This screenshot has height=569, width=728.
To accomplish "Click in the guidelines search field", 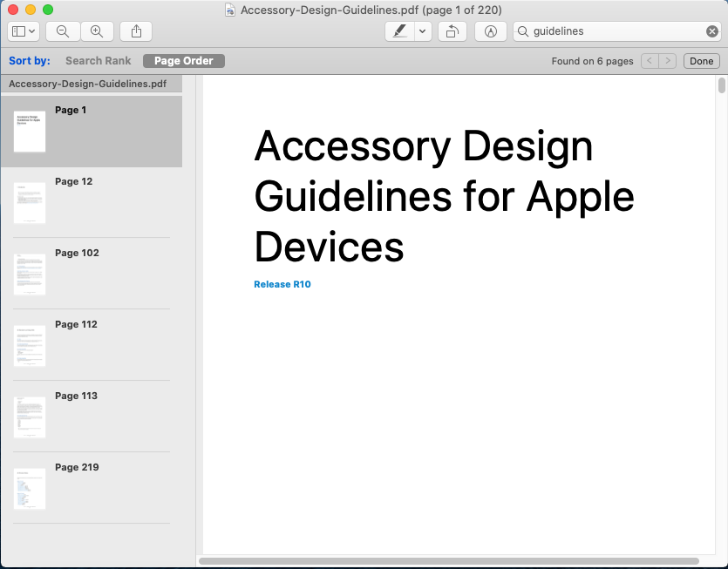I will click(617, 31).
